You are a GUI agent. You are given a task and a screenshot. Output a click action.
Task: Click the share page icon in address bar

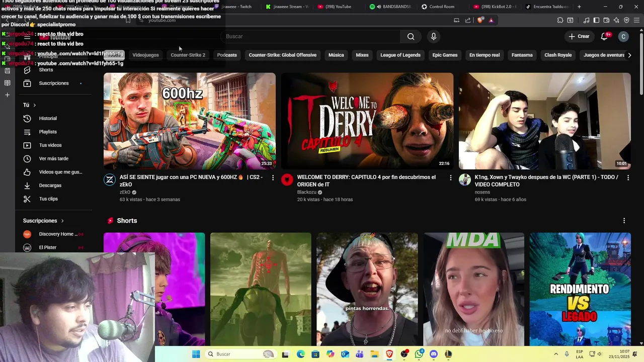coord(468,20)
